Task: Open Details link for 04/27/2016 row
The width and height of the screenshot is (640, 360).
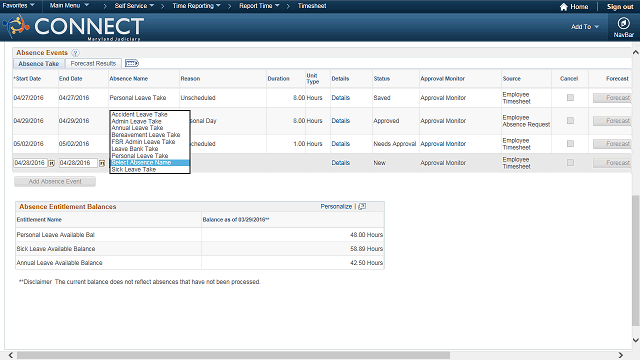Action: tap(340, 98)
